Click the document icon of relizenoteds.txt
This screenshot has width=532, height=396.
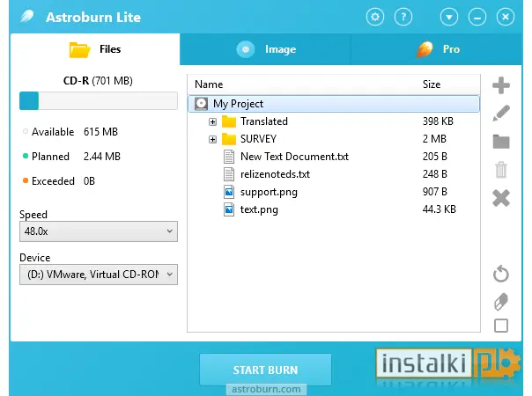tap(229, 174)
